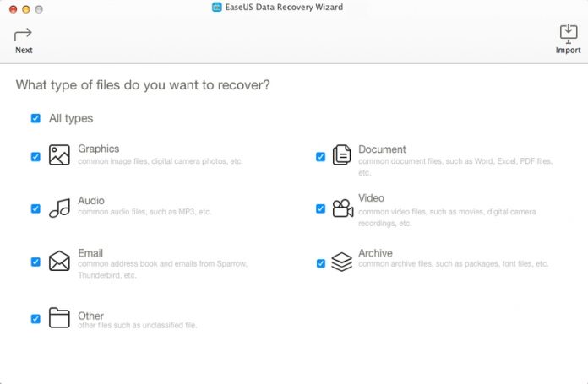588x384 pixels.
Task: Select the Archive stacked layers icon
Action: click(x=341, y=262)
